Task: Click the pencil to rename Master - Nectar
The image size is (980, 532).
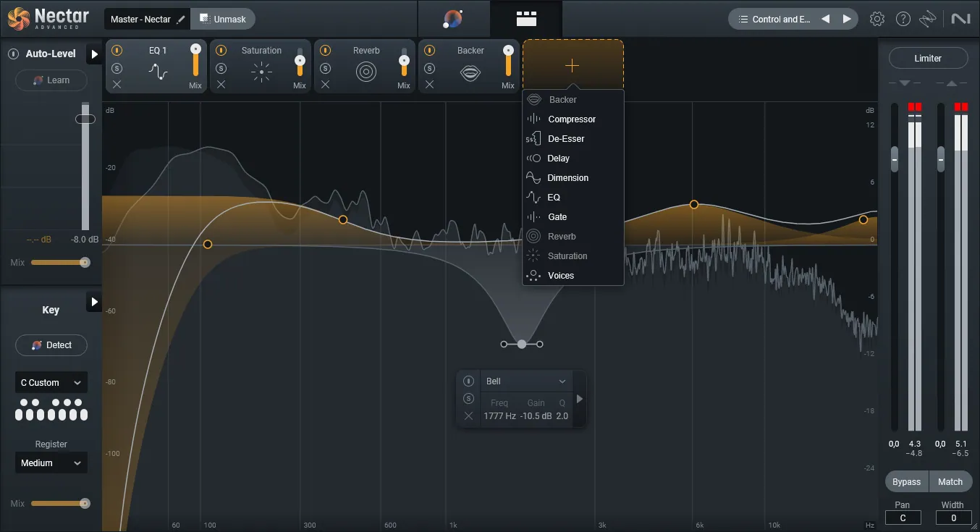Action: click(x=181, y=19)
